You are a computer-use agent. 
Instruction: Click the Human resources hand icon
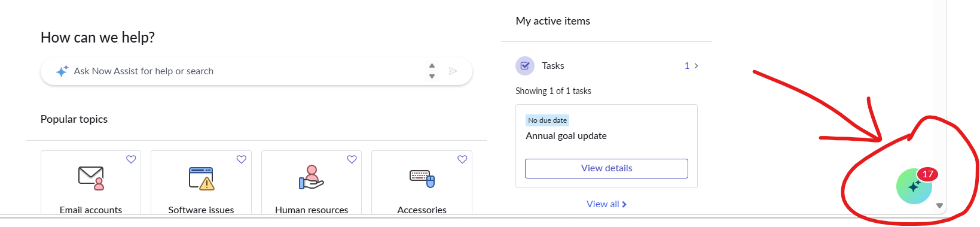[312, 178]
